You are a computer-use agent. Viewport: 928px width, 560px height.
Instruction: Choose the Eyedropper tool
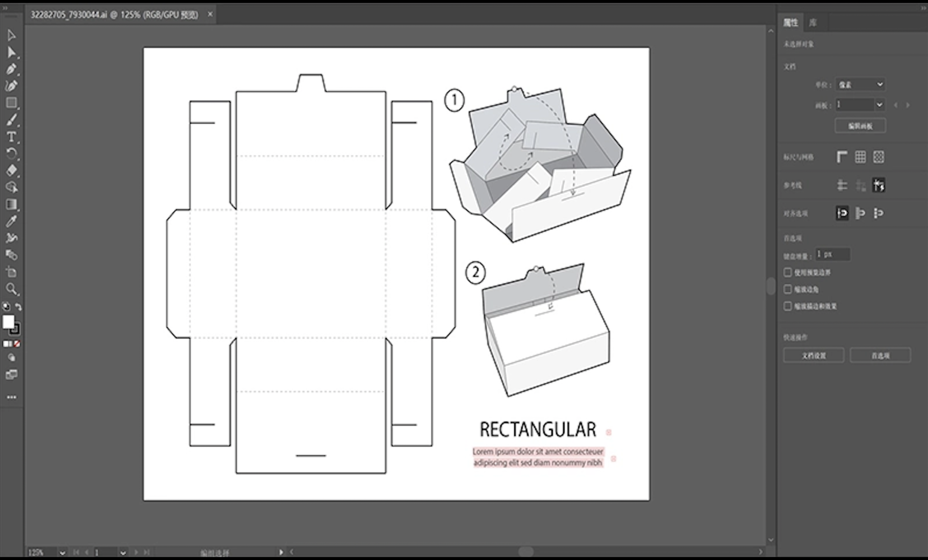point(11,221)
